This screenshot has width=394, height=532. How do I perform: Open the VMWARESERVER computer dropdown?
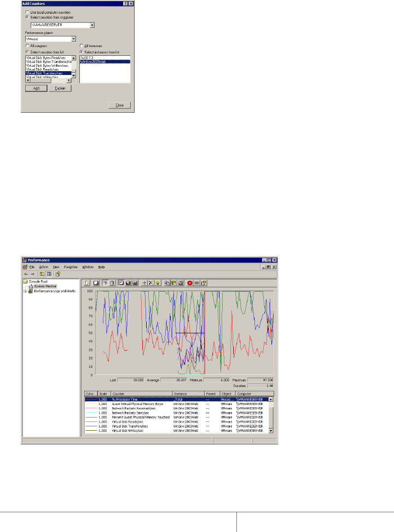click(92, 25)
